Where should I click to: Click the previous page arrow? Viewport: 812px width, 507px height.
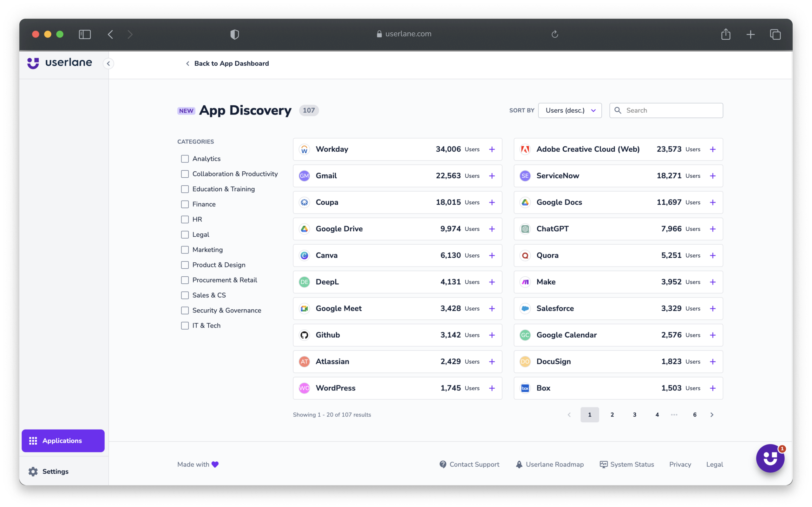tap(569, 415)
